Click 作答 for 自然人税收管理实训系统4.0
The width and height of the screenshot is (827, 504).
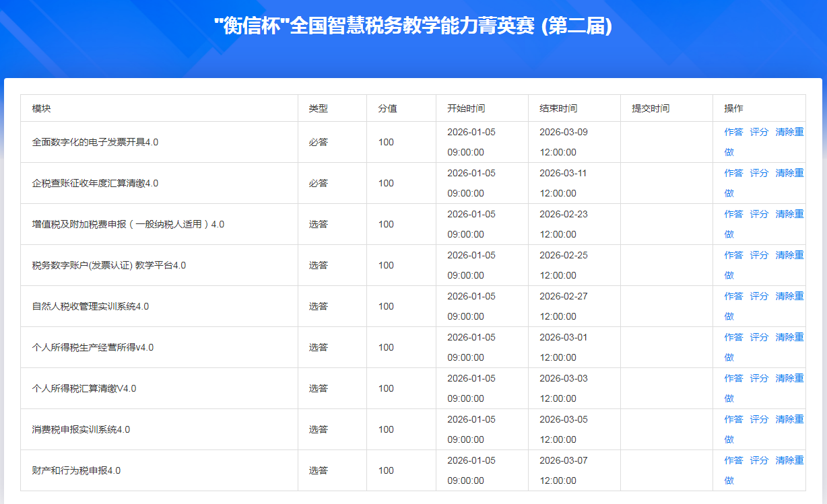click(733, 296)
